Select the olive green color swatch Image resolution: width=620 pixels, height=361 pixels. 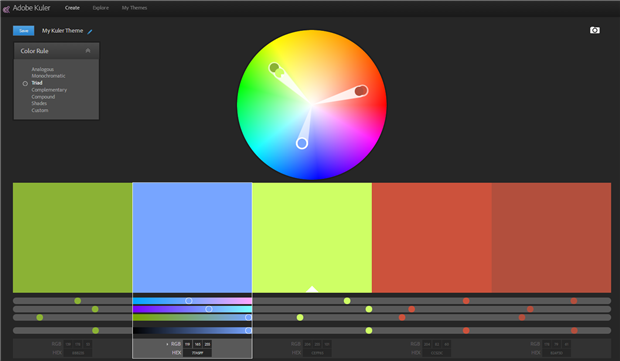73,238
